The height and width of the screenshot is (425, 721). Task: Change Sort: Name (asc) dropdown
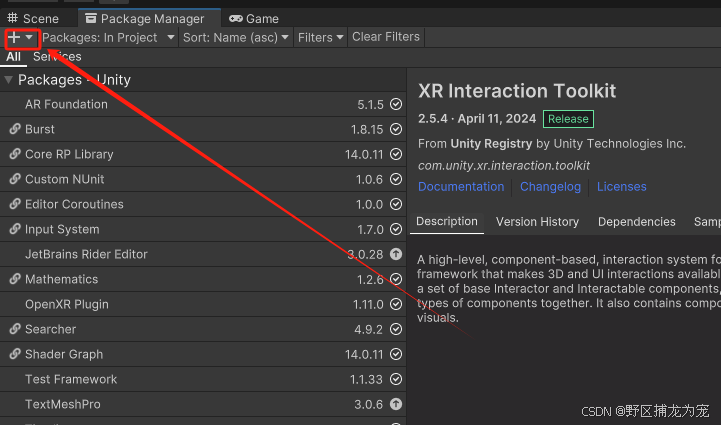[x=235, y=38]
